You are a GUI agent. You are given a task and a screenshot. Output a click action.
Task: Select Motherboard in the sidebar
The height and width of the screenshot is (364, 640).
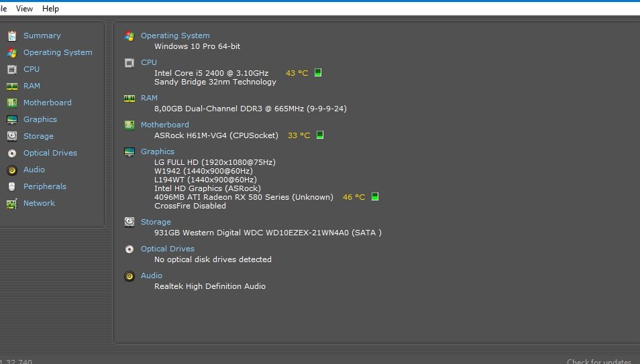tap(48, 103)
